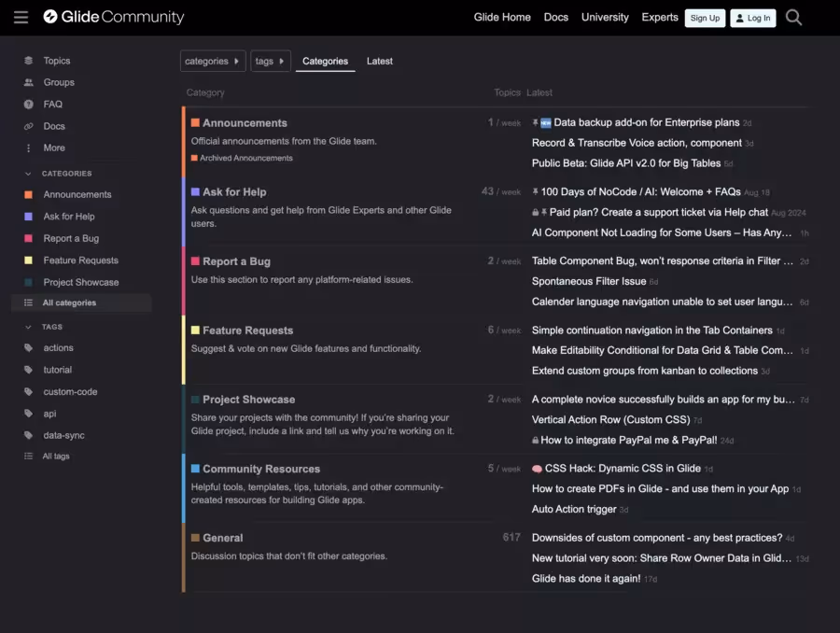This screenshot has width=840, height=633.
Task: Open 'Spontaneous Filter Issue' topic
Action: click(589, 281)
